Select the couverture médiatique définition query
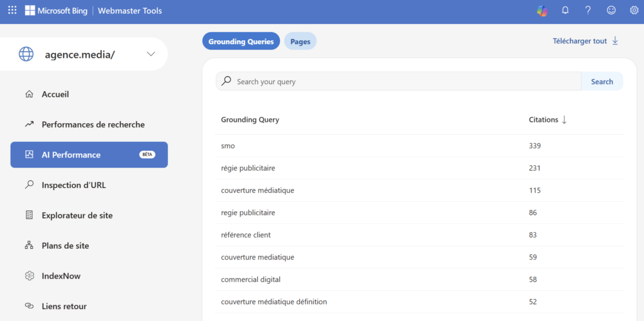 pyautogui.click(x=274, y=302)
